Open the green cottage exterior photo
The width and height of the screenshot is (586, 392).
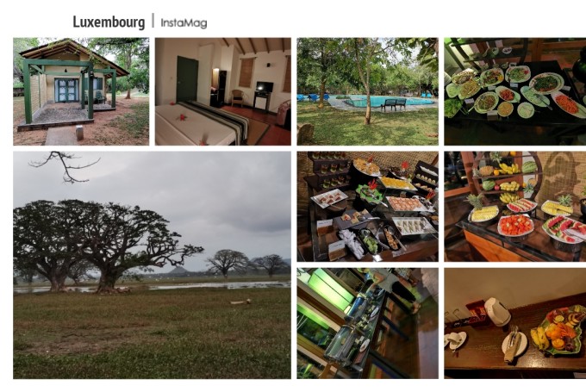click(81, 91)
